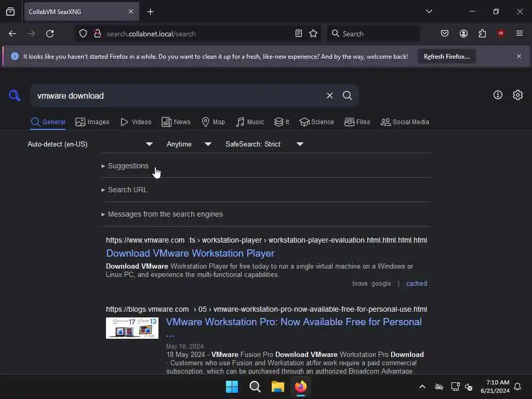Go back with the browser back arrow
Screen dimensions: 532x399
(x=12, y=34)
